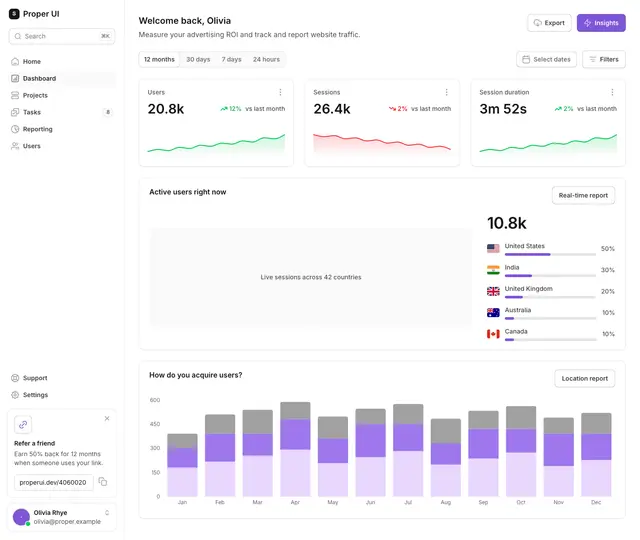Click the India flag icon
The height and width of the screenshot is (540, 640).
493,270
